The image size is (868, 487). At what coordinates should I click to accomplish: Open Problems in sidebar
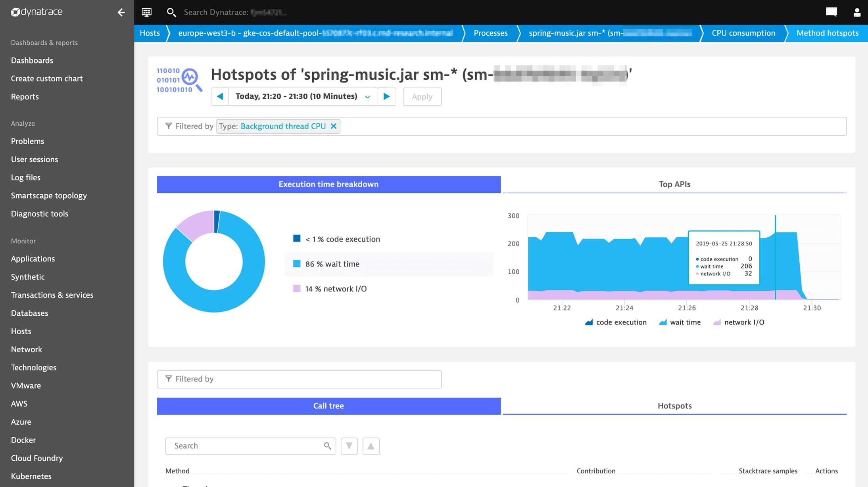click(x=27, y=141)
